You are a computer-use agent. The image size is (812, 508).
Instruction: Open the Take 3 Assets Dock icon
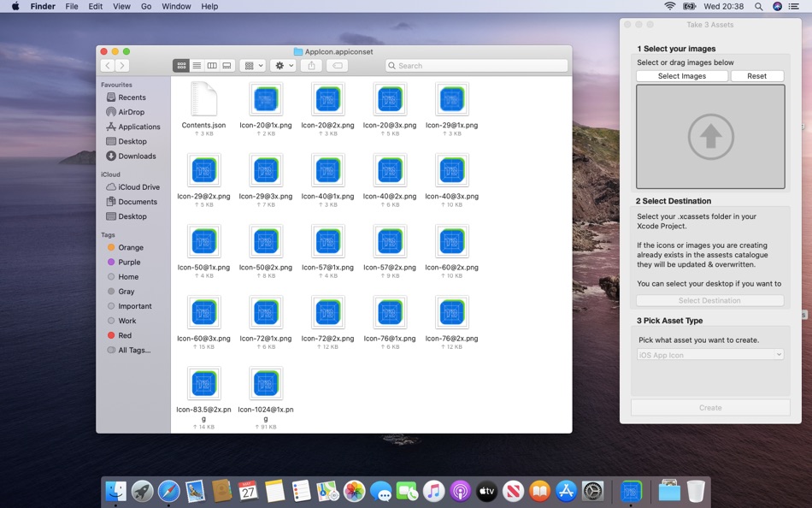pos(631,491)
